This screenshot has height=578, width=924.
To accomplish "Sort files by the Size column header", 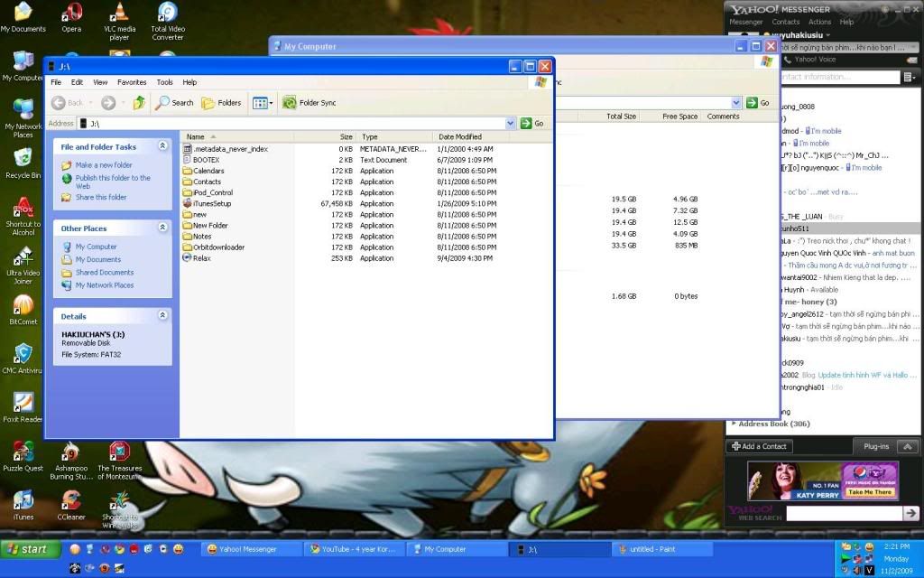I will tap(325, 137).
